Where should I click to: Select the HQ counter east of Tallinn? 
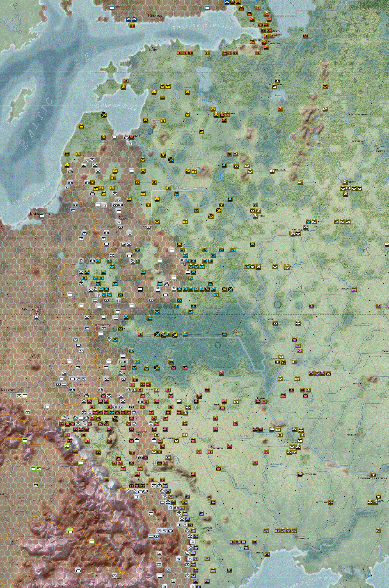pos(179,53)
